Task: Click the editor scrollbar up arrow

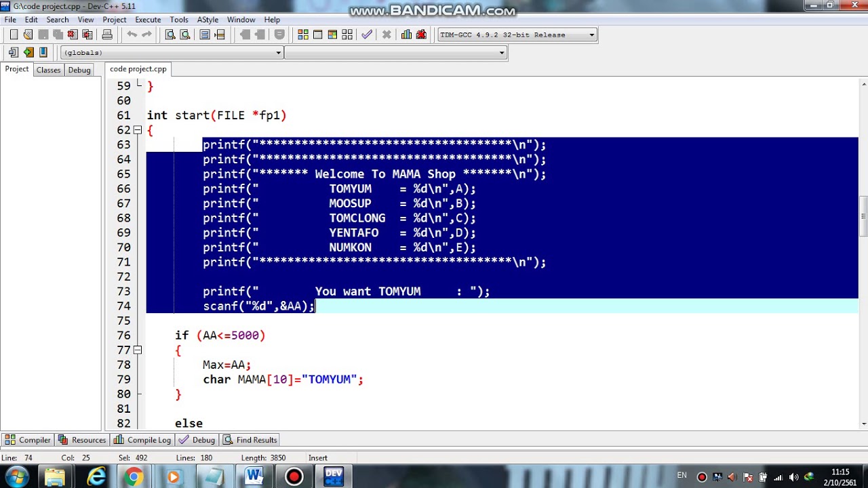Action: (863, 83)
